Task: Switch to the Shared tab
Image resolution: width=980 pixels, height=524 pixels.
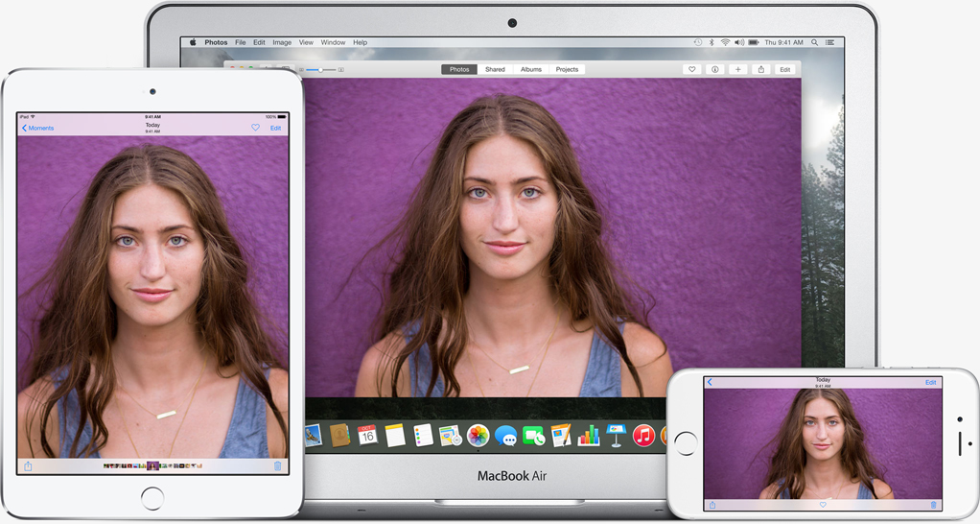Action: click(x=495, y=70)
